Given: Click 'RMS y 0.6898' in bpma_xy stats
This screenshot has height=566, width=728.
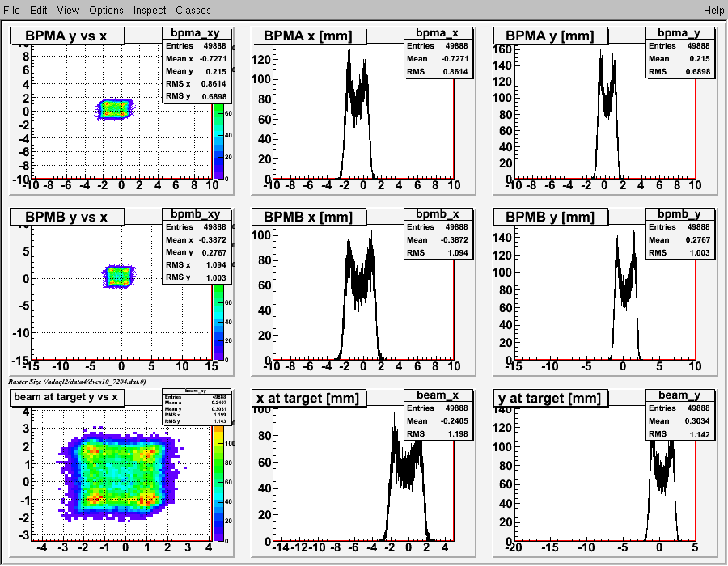Looking at the screenshot, I should (196, 96).
